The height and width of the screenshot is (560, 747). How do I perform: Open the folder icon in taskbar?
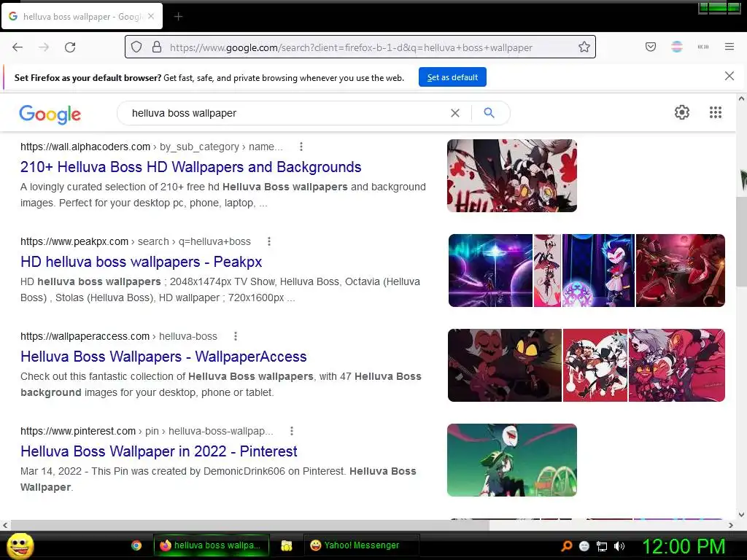click(286, 545)
